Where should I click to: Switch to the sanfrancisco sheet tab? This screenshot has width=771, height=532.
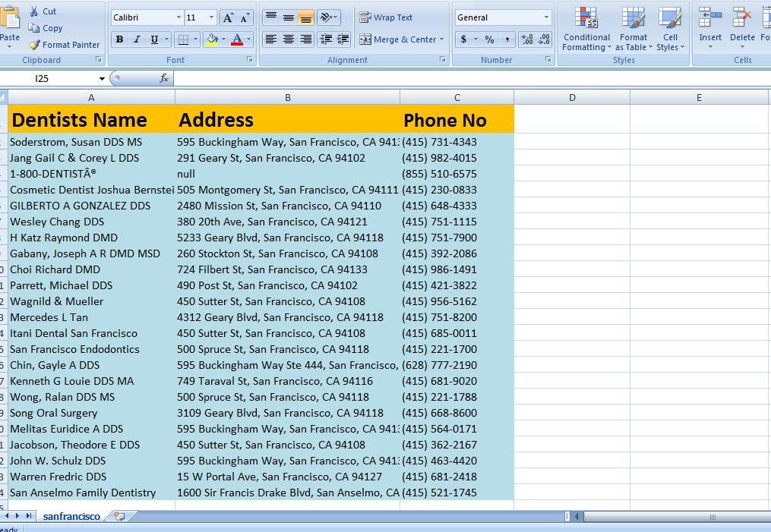point(71,516)
